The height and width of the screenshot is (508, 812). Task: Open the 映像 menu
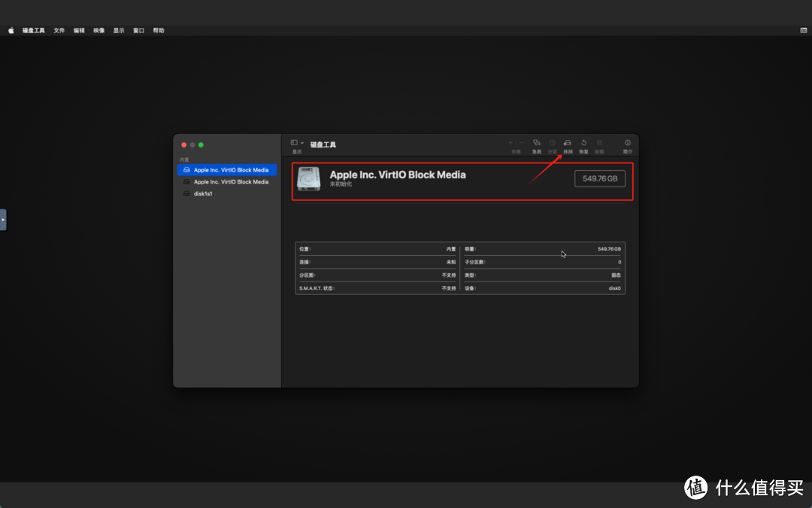click(99, 31)
